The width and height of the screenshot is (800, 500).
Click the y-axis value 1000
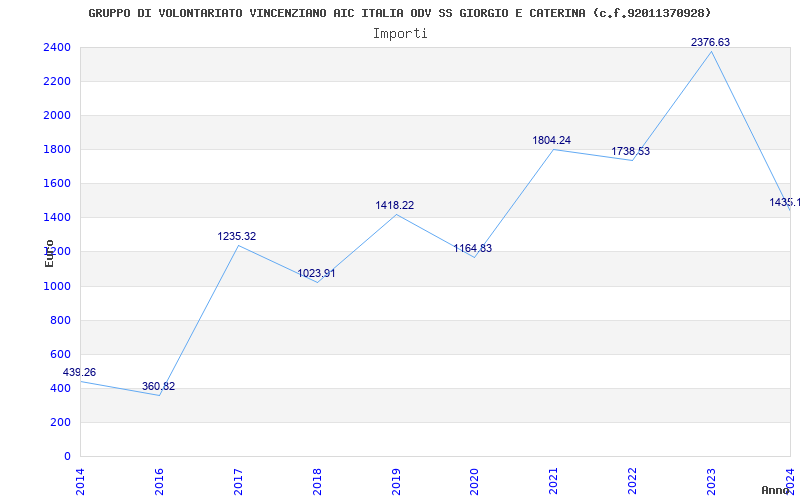[x=57, y=286]
